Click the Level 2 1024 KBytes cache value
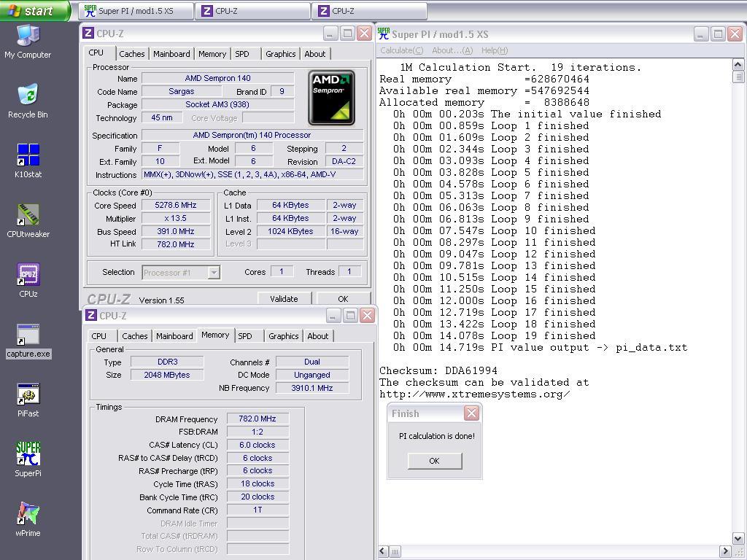 coord(290,231)
